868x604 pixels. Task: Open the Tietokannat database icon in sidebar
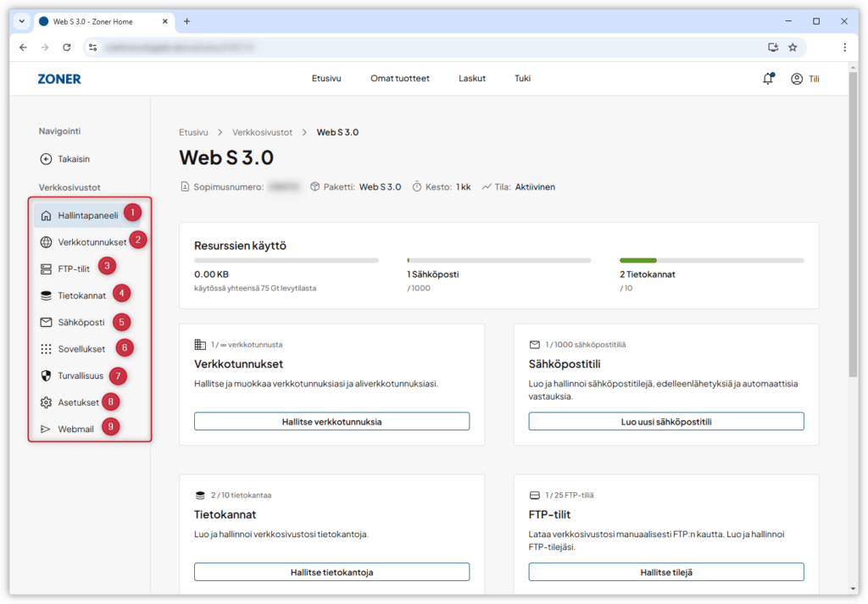47,296
